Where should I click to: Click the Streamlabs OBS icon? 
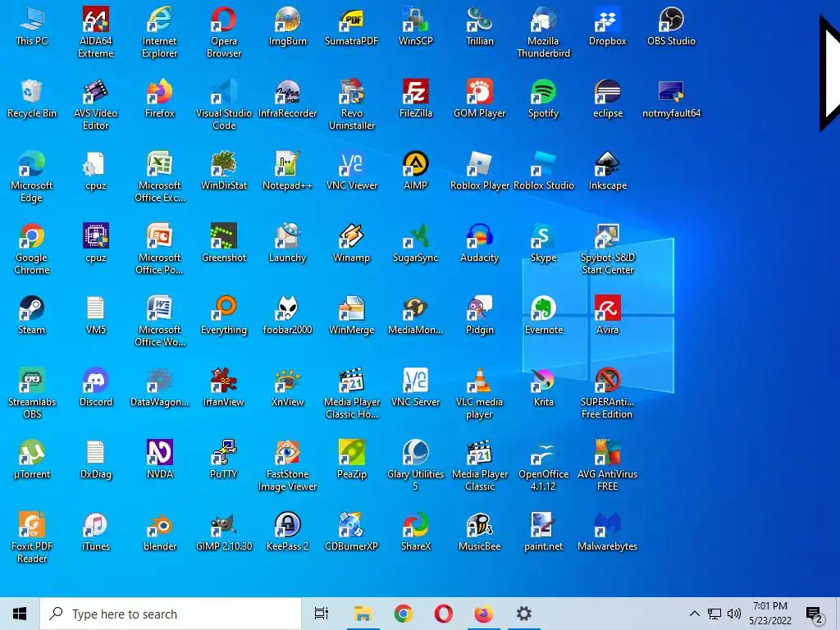pyautogui.click(x=32, y=394)
